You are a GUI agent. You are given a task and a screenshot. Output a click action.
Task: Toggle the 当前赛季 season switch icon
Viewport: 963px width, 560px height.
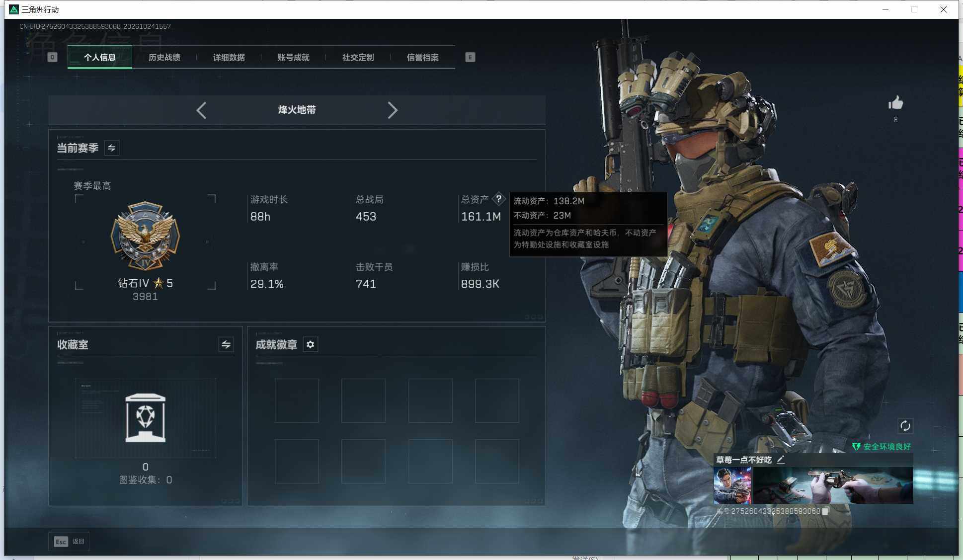coord(111,148)
